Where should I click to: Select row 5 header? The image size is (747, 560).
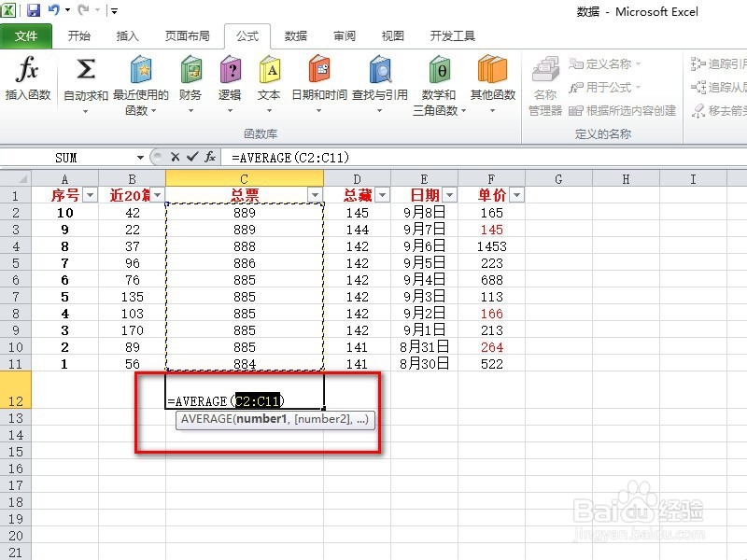coord(16,263)
